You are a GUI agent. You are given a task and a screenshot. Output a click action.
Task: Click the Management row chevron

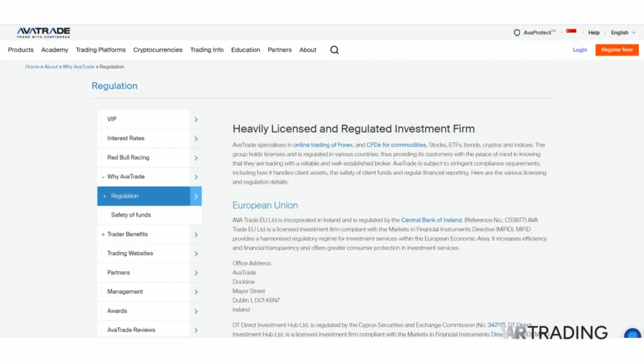click(x=196, y=292)
